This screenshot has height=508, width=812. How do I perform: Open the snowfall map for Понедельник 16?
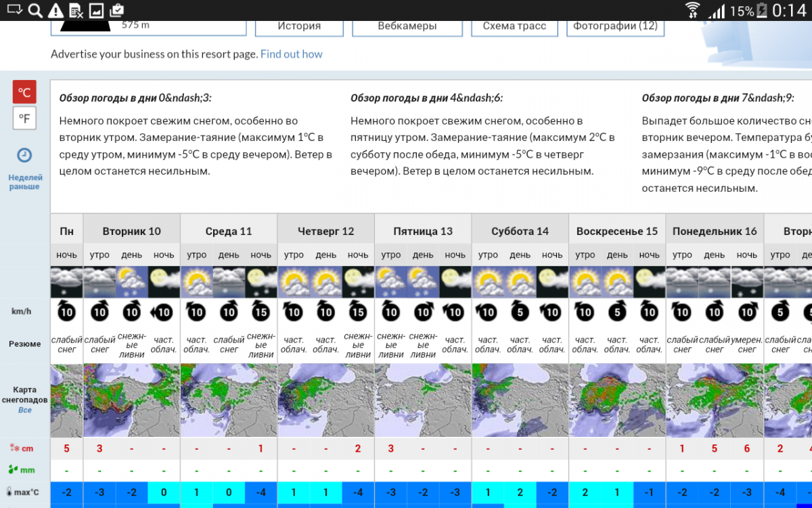715,400
